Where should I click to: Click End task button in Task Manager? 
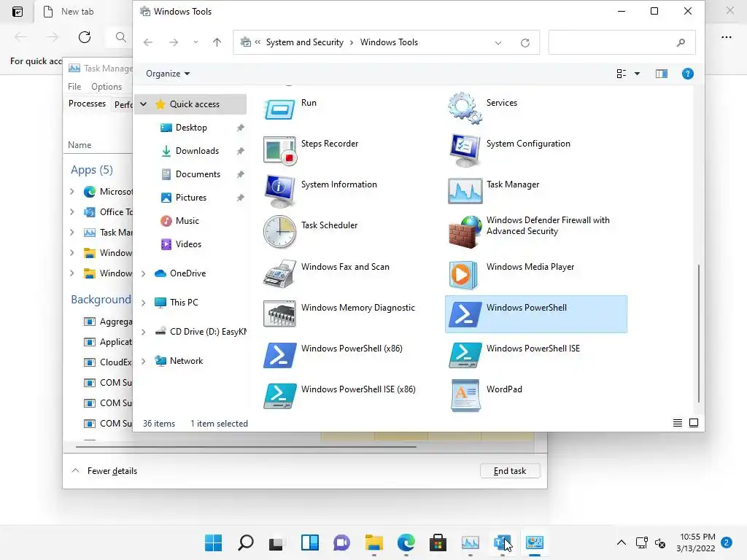click(510, 471)
